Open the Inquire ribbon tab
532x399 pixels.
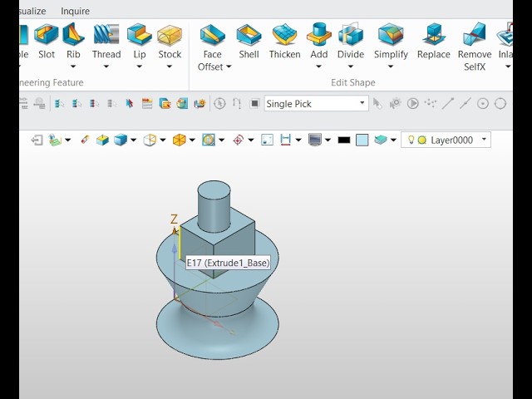(76, 11)
